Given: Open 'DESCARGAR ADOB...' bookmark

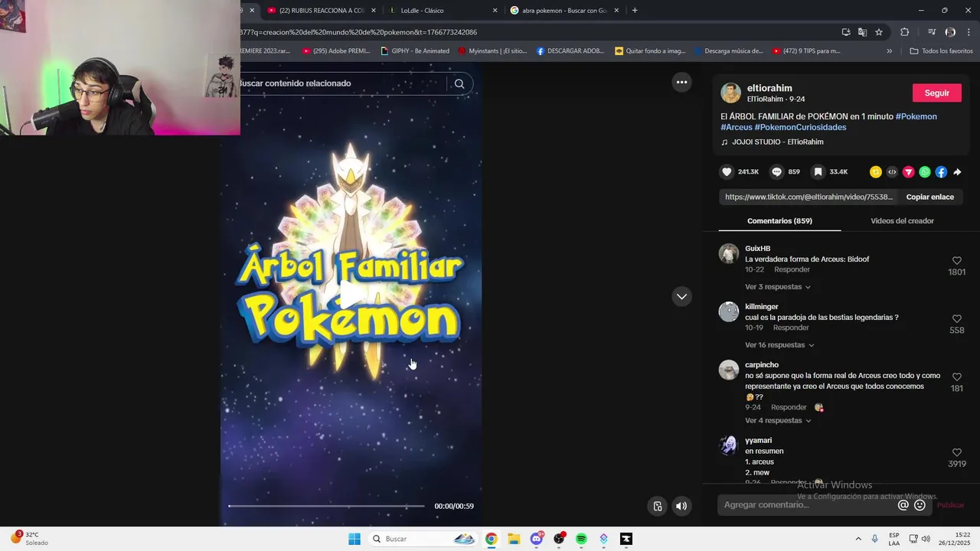Looking at the screenshot, I should tap(570, 51).
